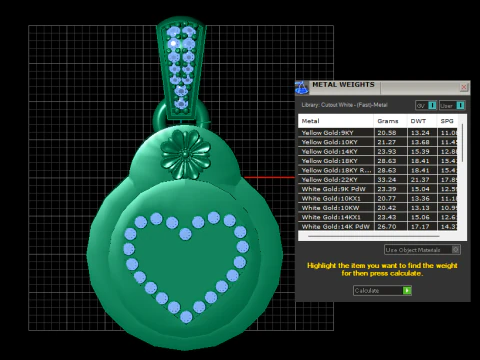
Task: Click the Library: Cutout White label
Action: [344, 105]
